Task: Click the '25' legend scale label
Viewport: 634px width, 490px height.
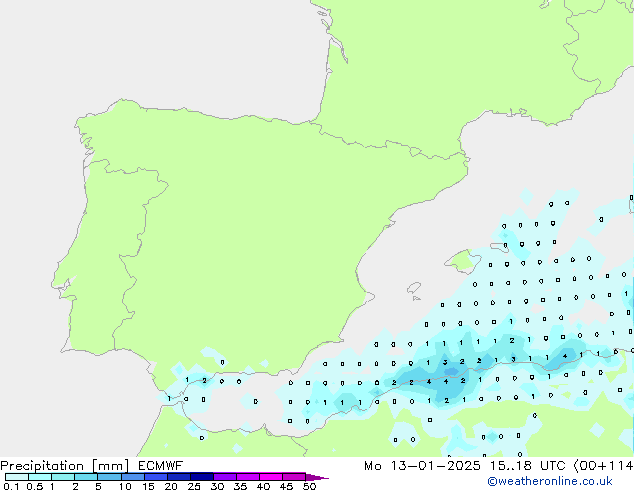Action: coord(194,486)
